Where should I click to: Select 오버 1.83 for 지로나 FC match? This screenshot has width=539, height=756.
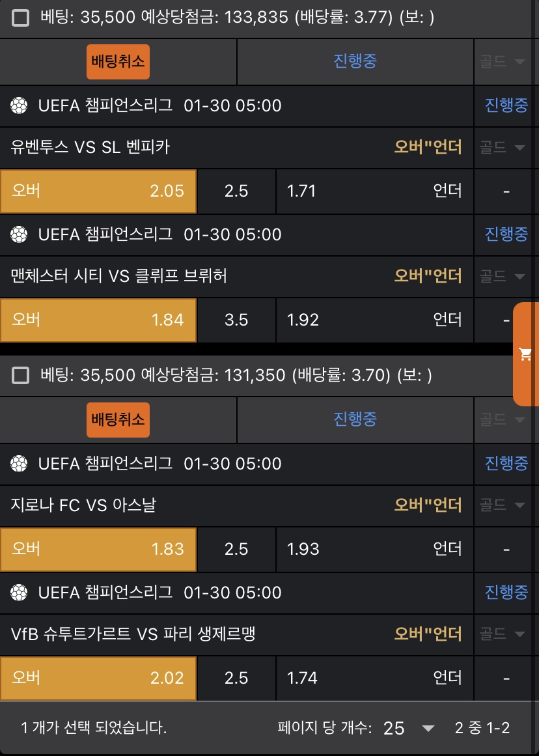tap(98, 549)
